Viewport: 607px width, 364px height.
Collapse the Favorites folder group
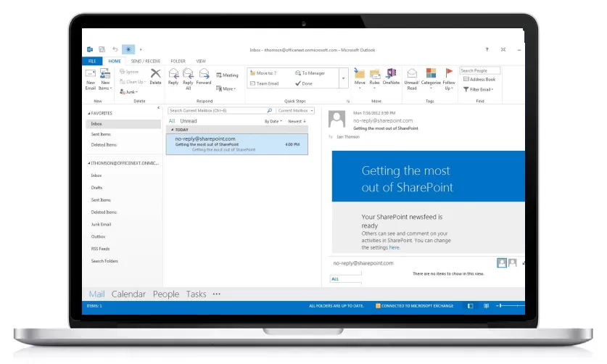(89, 114)
